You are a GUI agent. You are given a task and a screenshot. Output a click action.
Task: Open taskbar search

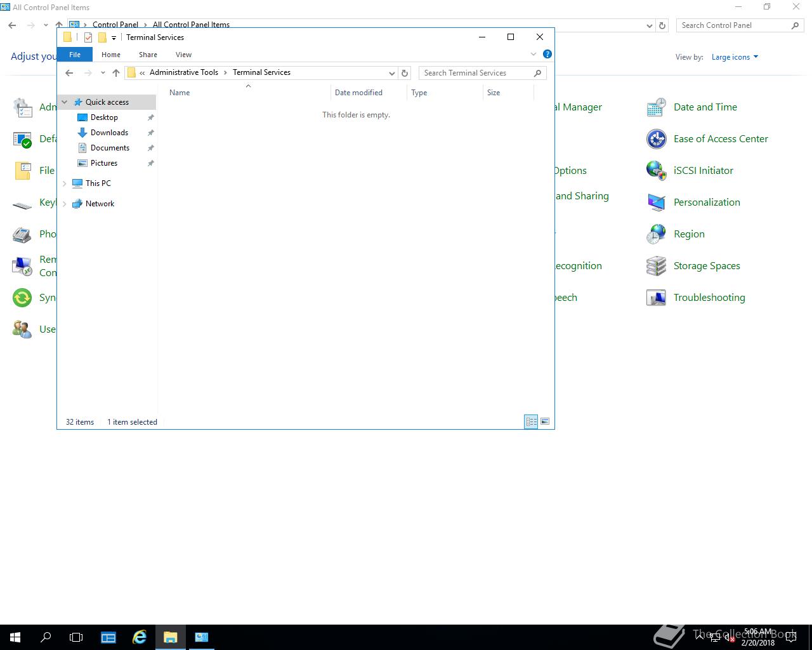[46, 637]
